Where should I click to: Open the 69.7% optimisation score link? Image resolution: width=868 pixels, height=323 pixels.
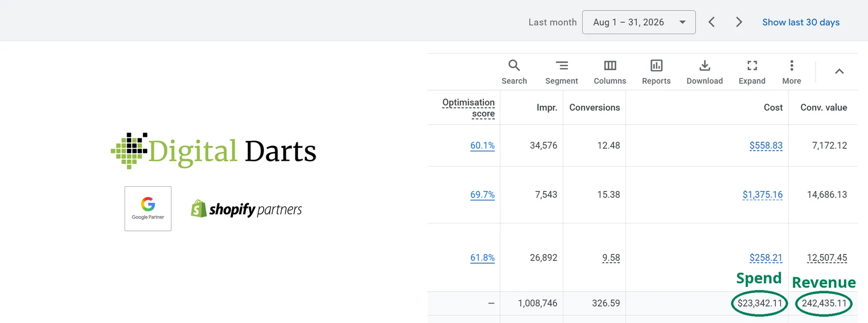(x=482, y=195)
